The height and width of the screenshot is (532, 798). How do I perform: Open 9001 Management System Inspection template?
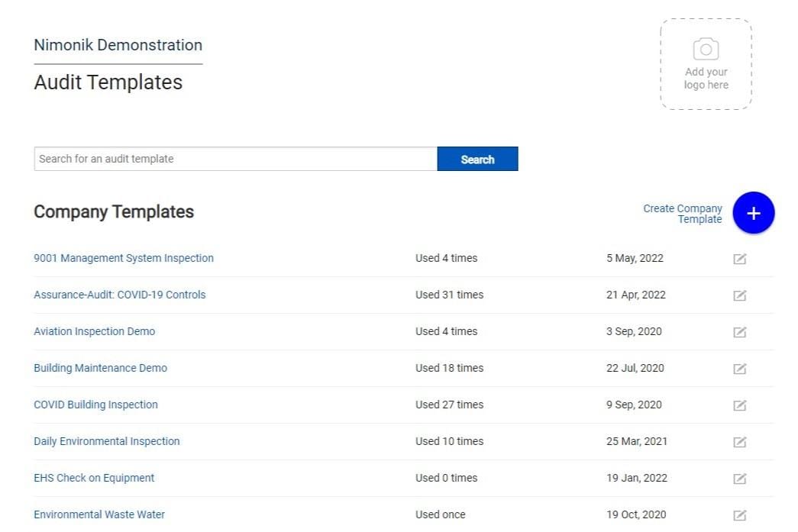(124, 258)
